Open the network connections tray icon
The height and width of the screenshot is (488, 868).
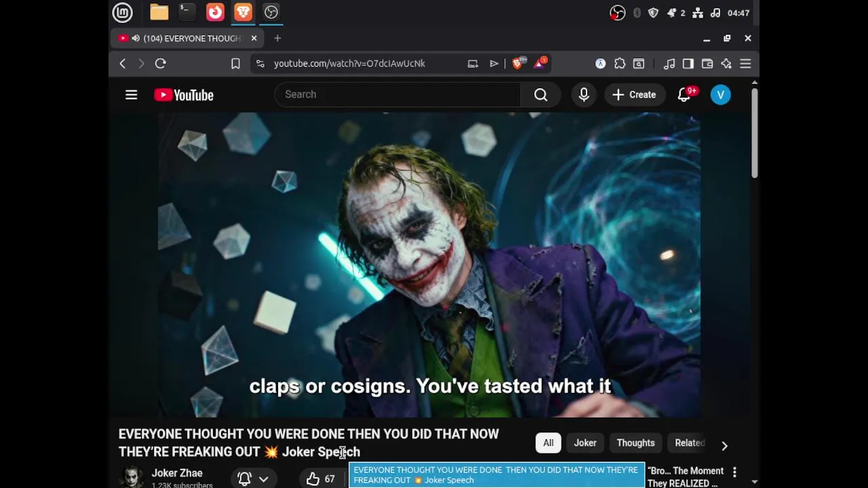[x=697, y=13]
